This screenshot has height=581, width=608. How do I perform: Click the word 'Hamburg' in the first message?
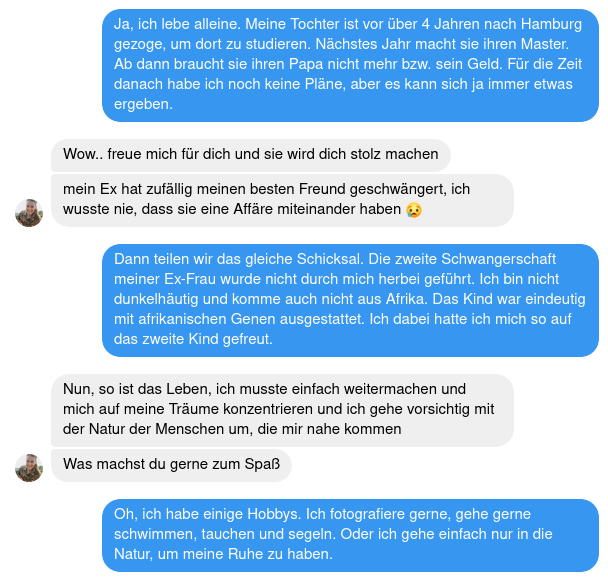[551, 24]
